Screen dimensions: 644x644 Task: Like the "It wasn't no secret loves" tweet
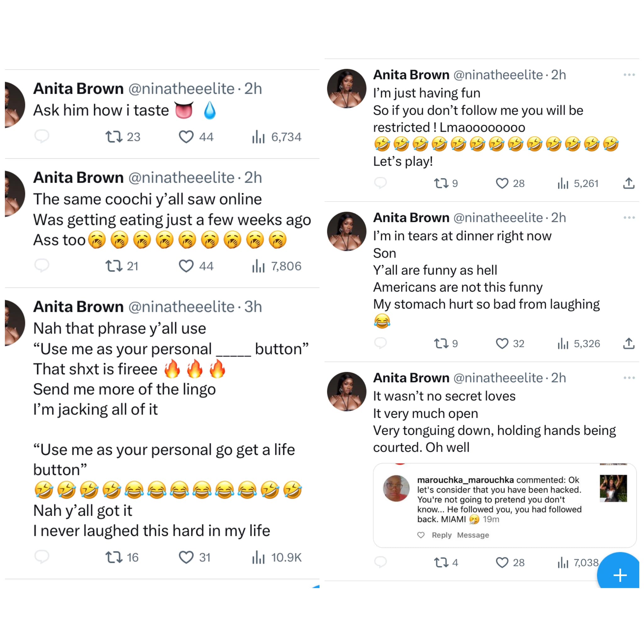tap(502, 562)
